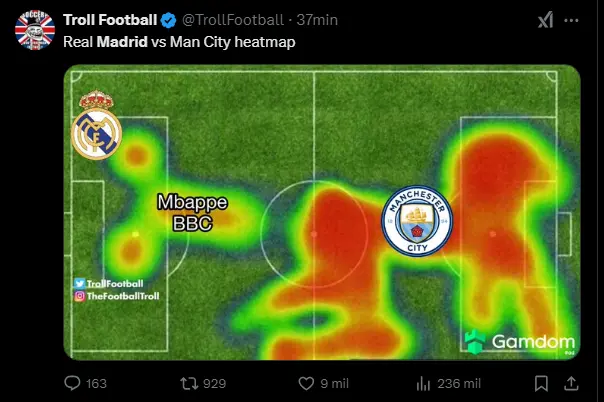604x402 pixels.
Task: Click the 236 mil views count
Action: coord(459,384)
